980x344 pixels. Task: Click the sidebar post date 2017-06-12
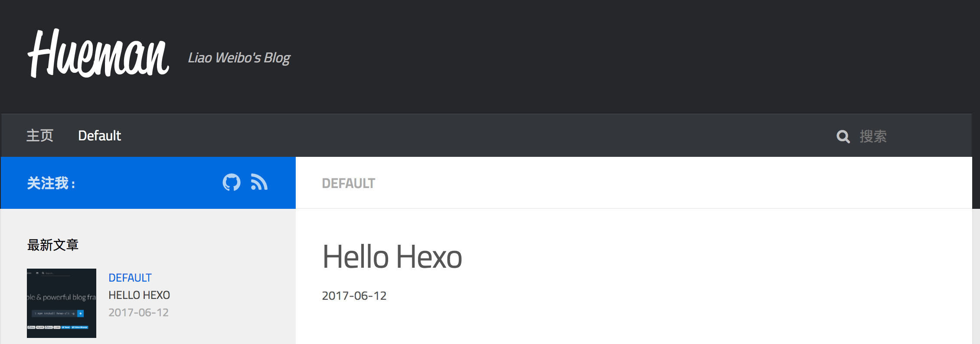138,312
